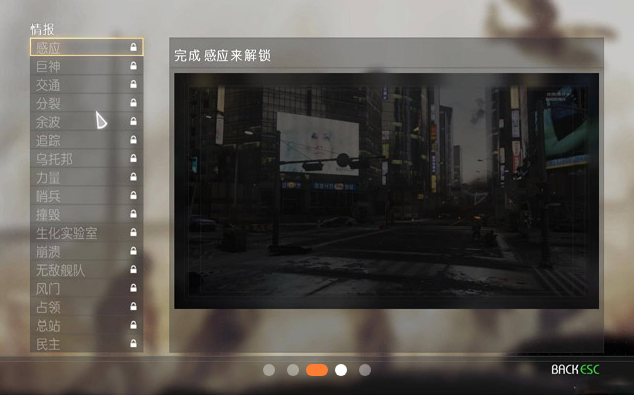Click the locked city preview image
Image resolution: width=634 pixels, height=395 pixels.
point(386,191)
